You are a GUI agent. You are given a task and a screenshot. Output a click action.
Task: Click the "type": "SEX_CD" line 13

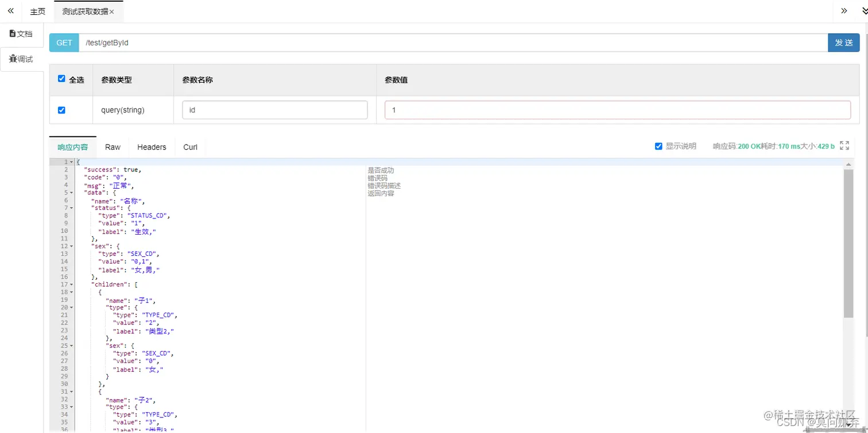coord(129,253)
